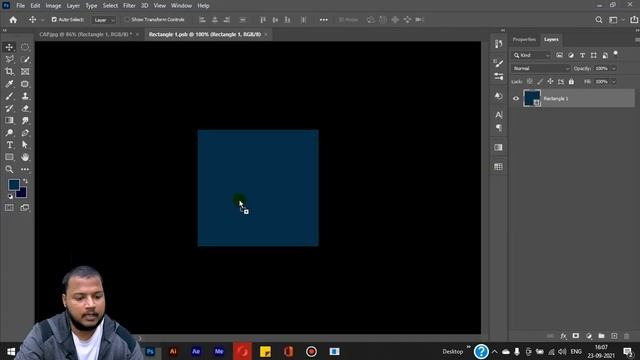Select the Pen tool

(x=25, y=133)
